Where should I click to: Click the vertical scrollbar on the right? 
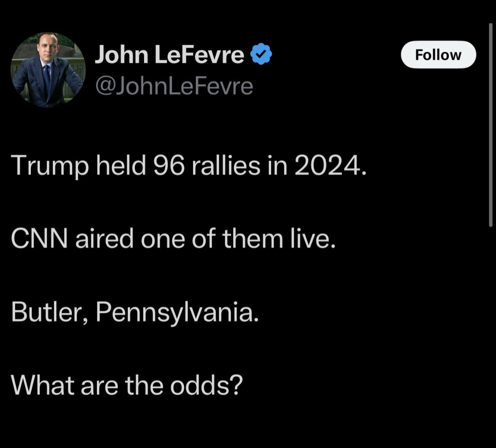click(490, 124)
